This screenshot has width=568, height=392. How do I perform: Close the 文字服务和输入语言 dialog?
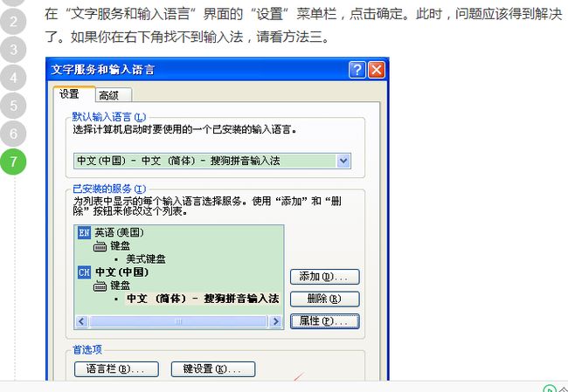(377, 70)
